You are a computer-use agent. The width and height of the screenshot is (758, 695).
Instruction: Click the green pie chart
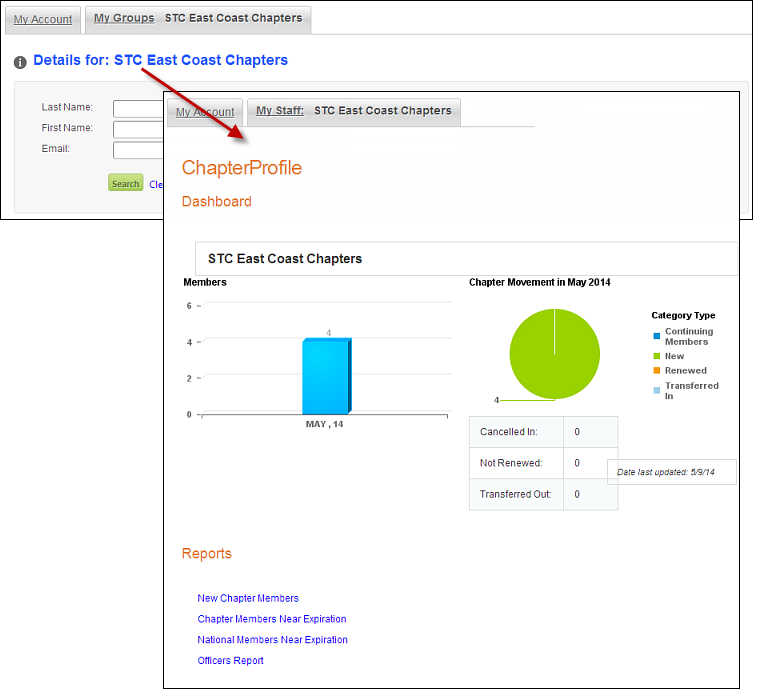(554, 354)
